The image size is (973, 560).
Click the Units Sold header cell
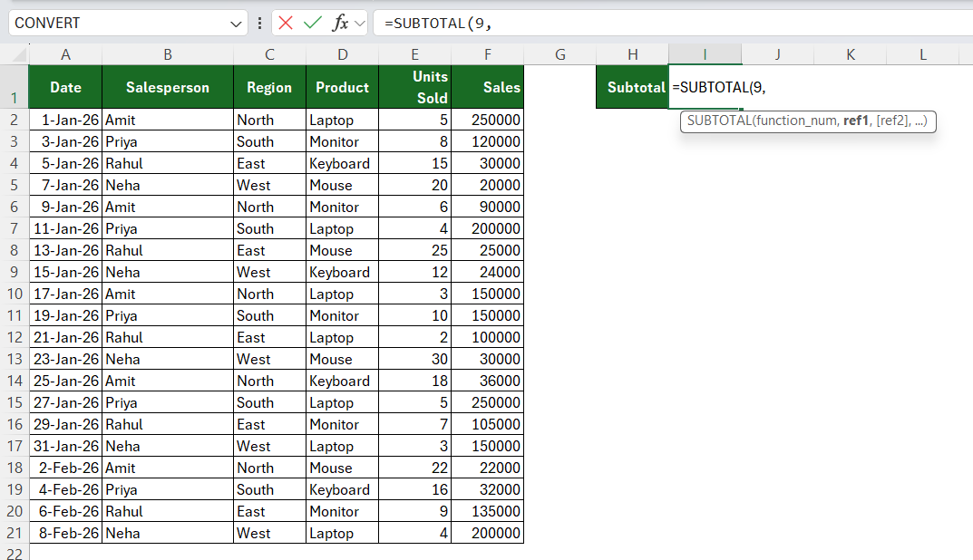pyautogui.click(x=414, y=87)
